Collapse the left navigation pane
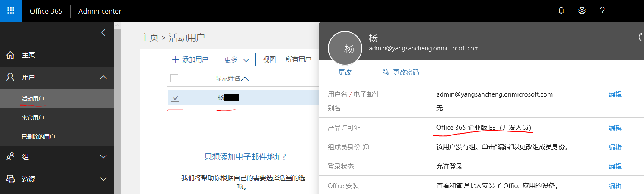Viewport: 644px width, 194px height. pyautogui.click(x=103, y=33)
